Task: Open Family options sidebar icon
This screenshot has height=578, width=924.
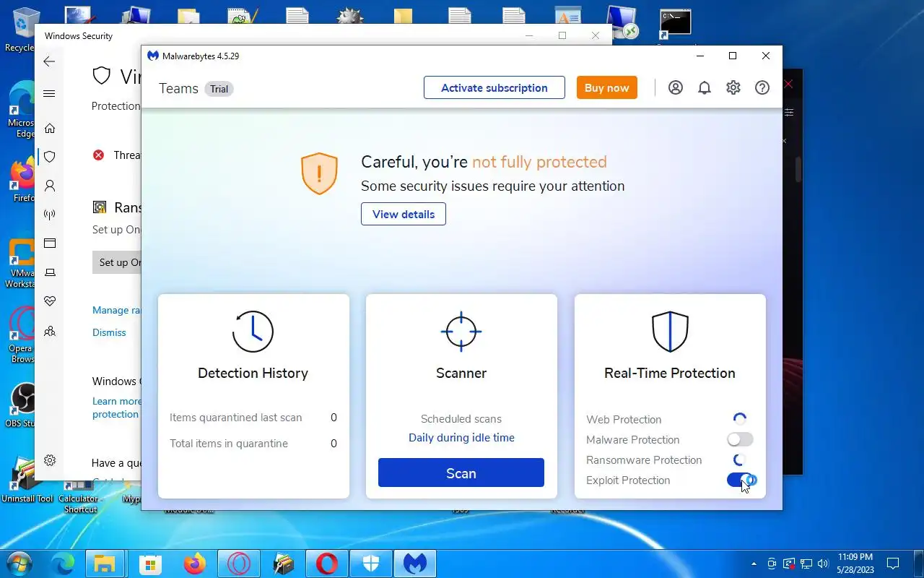Action: click(x=50, y=332)
